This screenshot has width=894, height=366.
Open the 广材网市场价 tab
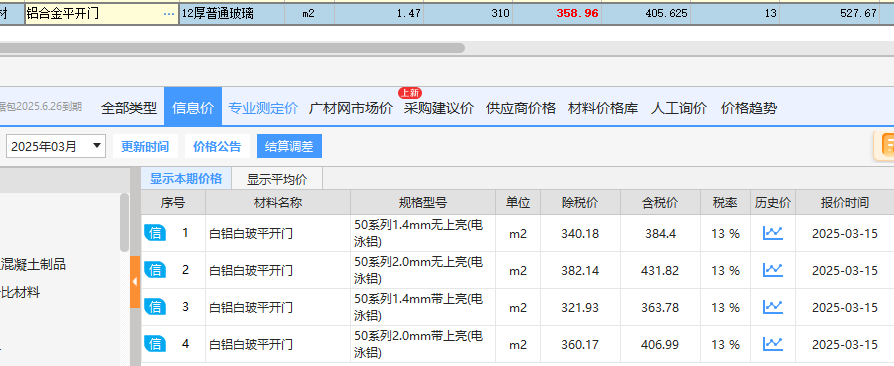(x=351, y=108)
